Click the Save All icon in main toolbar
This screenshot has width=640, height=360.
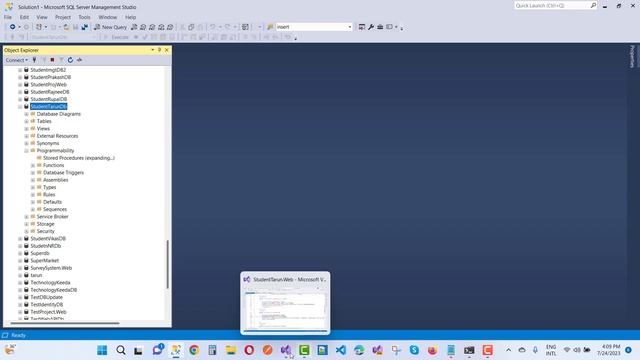(x=84, y=27)
